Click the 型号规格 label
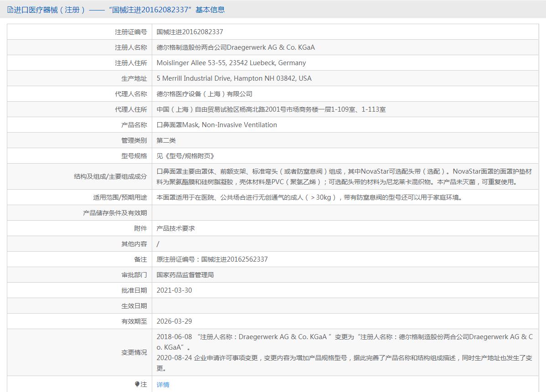Screen dimensions: 546x392 134,155
